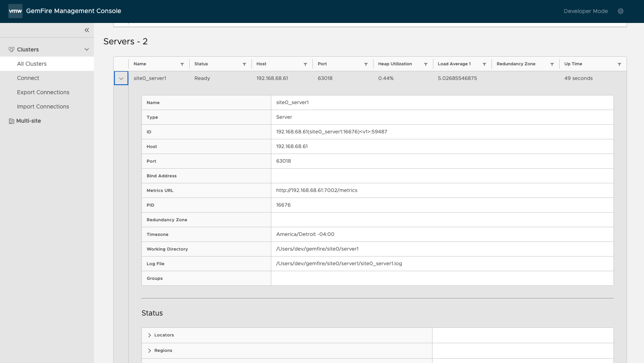Select the Clusters sidebar heading
Image resolution: width=644 pixels, height=363 pixels.
[28, 49]
